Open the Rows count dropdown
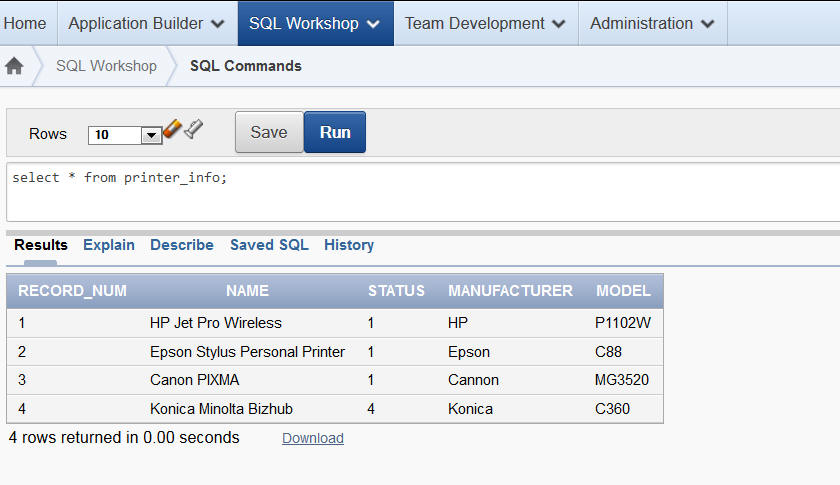Viewport: 840px width, 485px height. point(151,135)
